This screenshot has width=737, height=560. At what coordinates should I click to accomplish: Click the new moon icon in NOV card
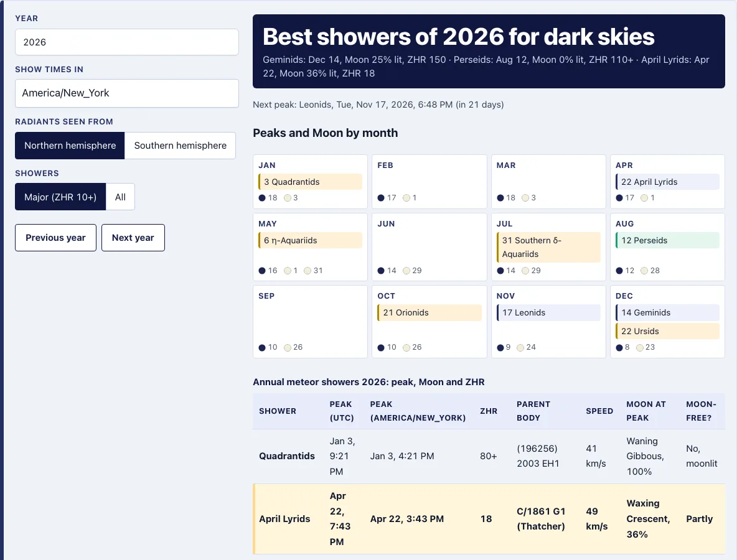(500, 348)
